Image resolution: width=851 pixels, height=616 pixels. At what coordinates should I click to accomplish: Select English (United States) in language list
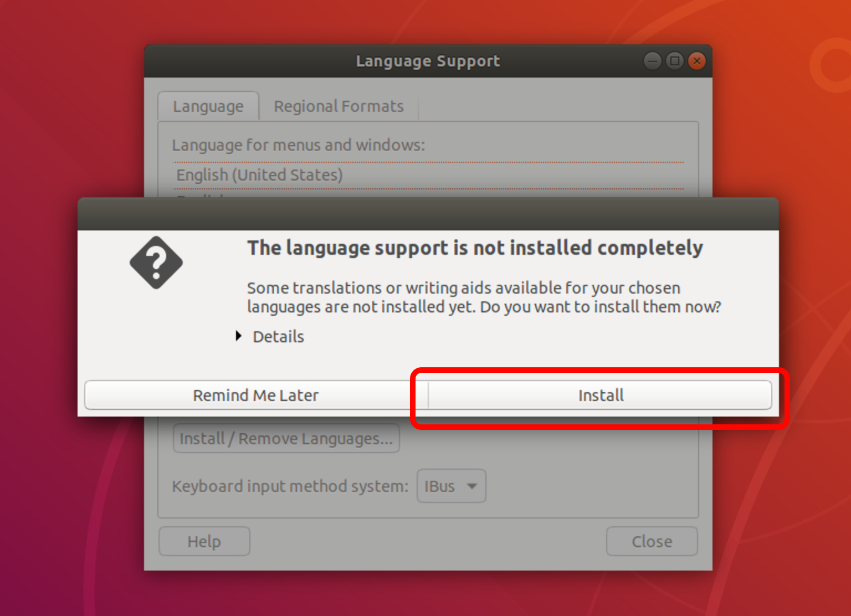pos(428,175)
